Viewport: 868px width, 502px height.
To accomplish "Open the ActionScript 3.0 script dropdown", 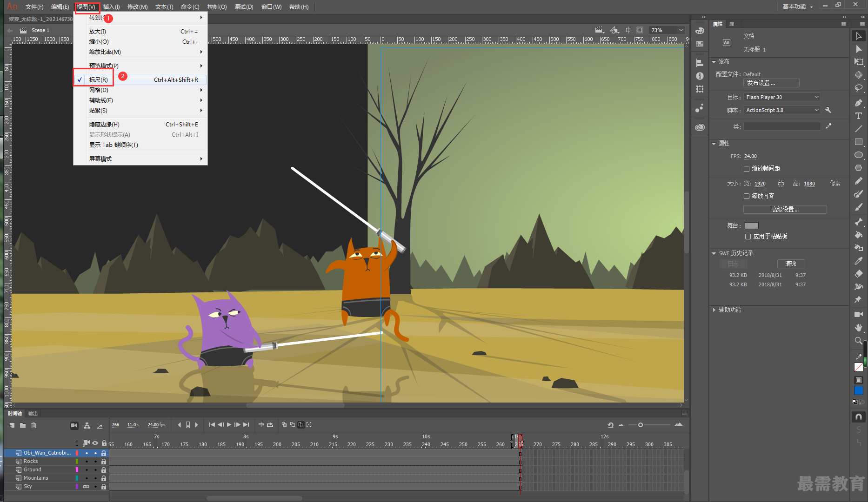I will [x=781, y=110].
